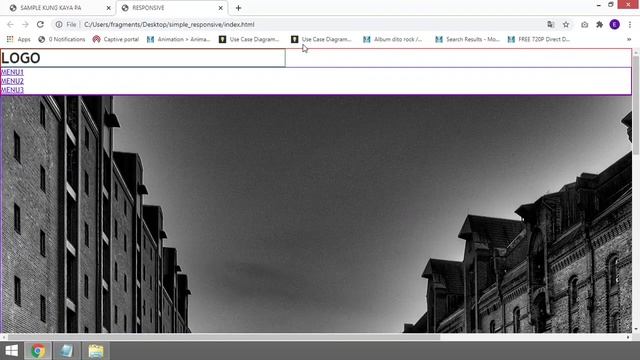Switch to the SAMPLE KUNG KAYA PA tab

point(60,8)
